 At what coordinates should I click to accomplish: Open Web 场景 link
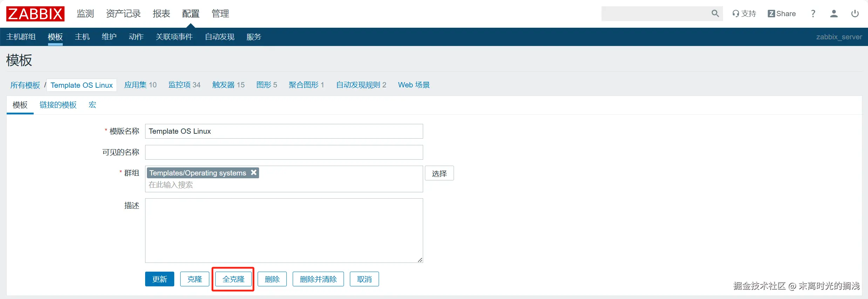tap(414, 85)
